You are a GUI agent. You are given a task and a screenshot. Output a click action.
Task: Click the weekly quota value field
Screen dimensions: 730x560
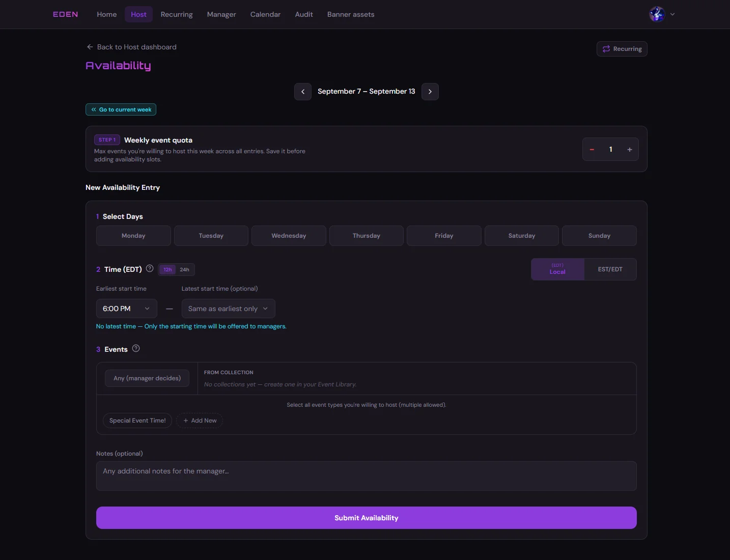(x=611, y=150)
